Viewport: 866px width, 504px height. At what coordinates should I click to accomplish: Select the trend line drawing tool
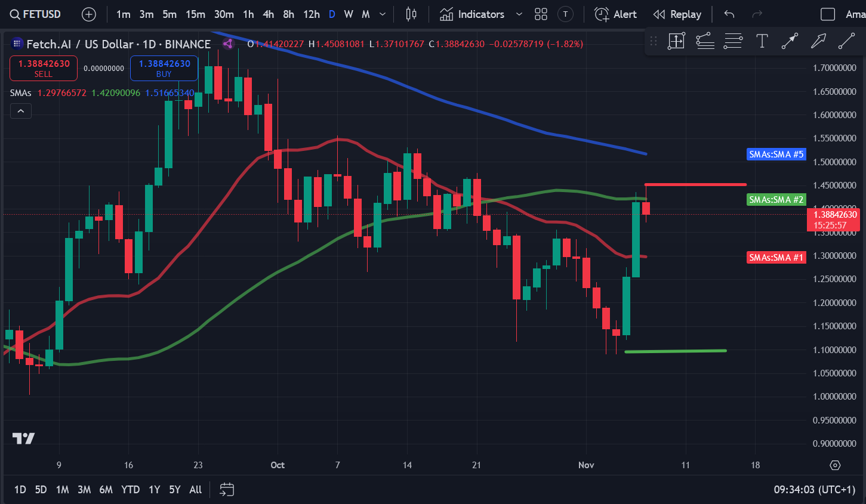click(x=846, y=41)
